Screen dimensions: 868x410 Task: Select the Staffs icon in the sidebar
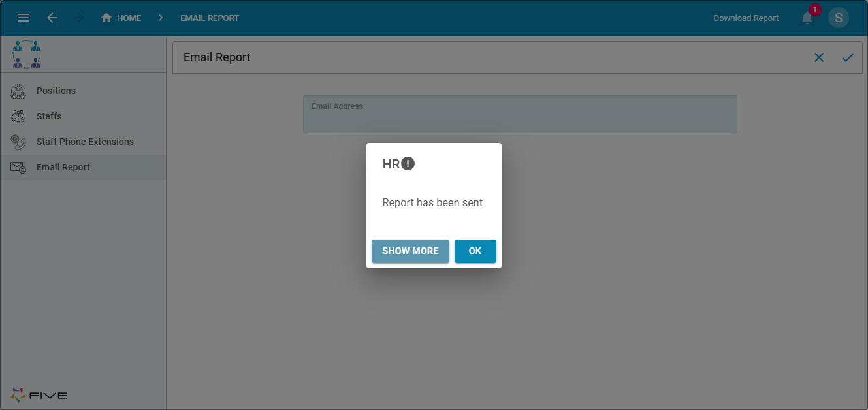coord(18,116)
